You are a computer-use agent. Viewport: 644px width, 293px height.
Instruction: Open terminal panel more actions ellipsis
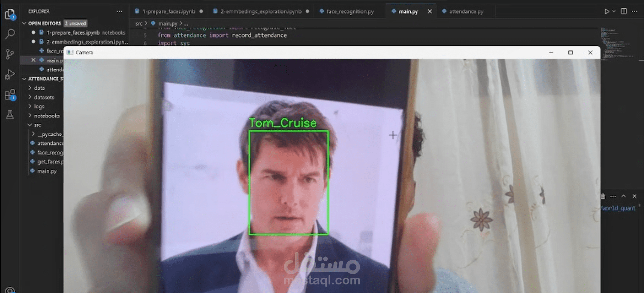pos(613,196)
